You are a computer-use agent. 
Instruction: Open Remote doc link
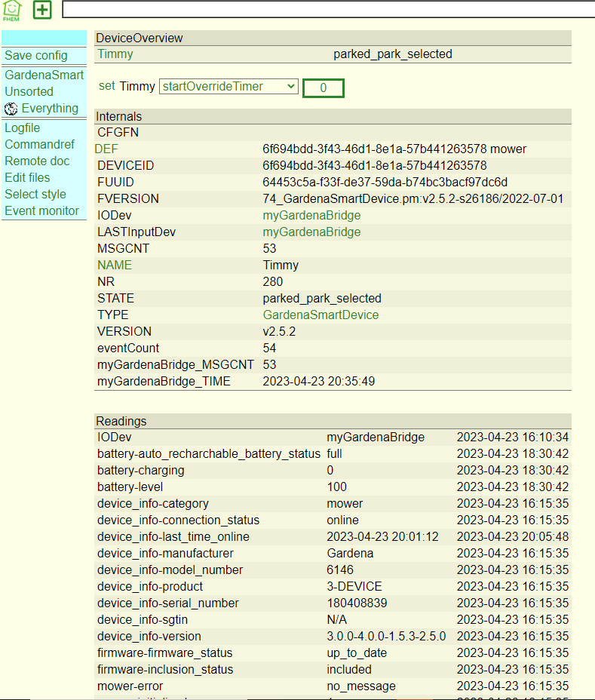[37, 161]
